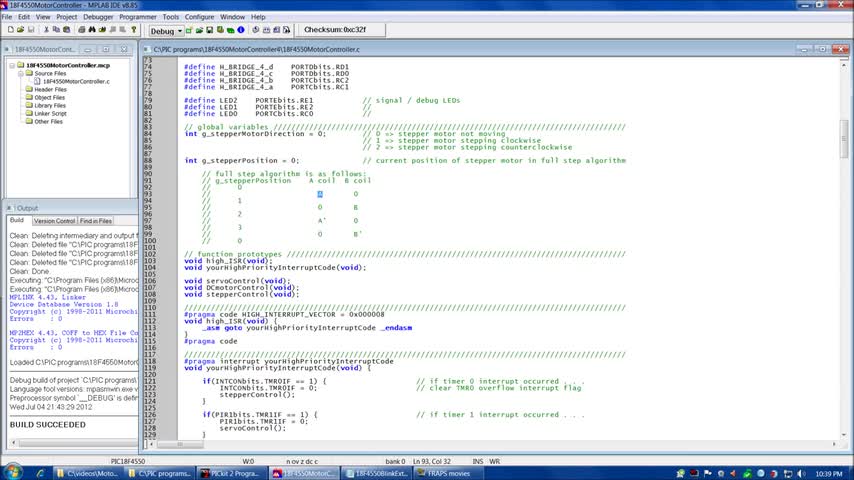The image size is (854, 480).
Task: Open C:\videos\Moto taskbar folder button
Action: point(87,473)
